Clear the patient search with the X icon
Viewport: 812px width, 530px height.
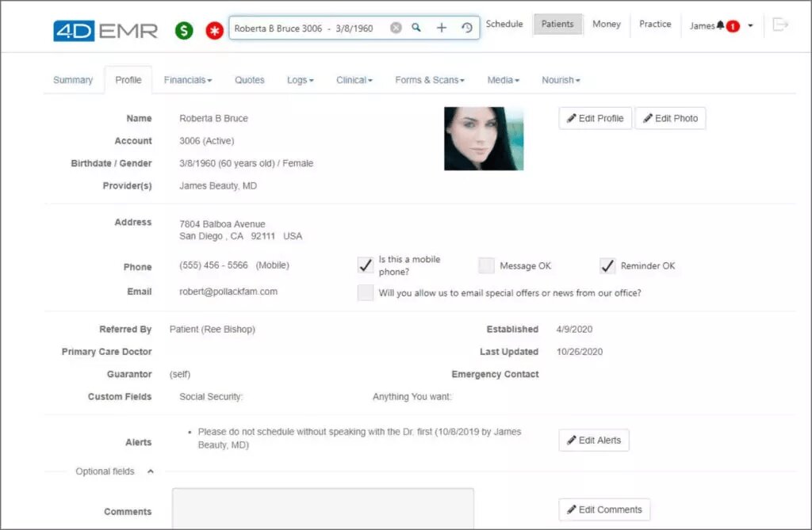(x=396, y=28)
